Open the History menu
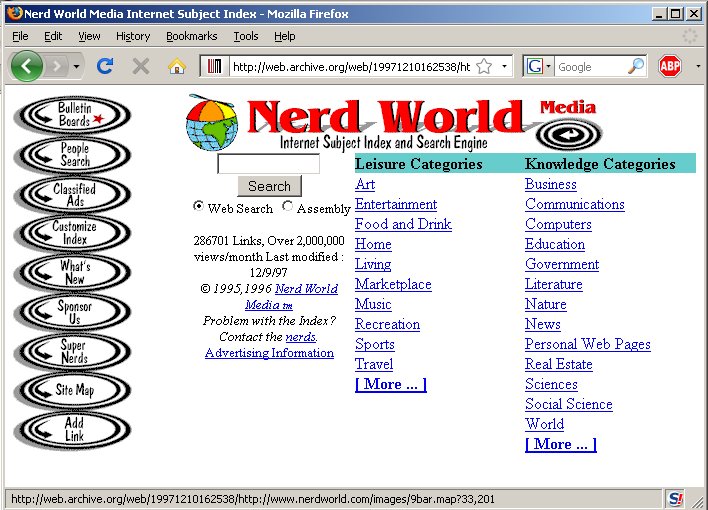This screenshot has width=708, height=510. pyautogui.click(x=133, y=36)
